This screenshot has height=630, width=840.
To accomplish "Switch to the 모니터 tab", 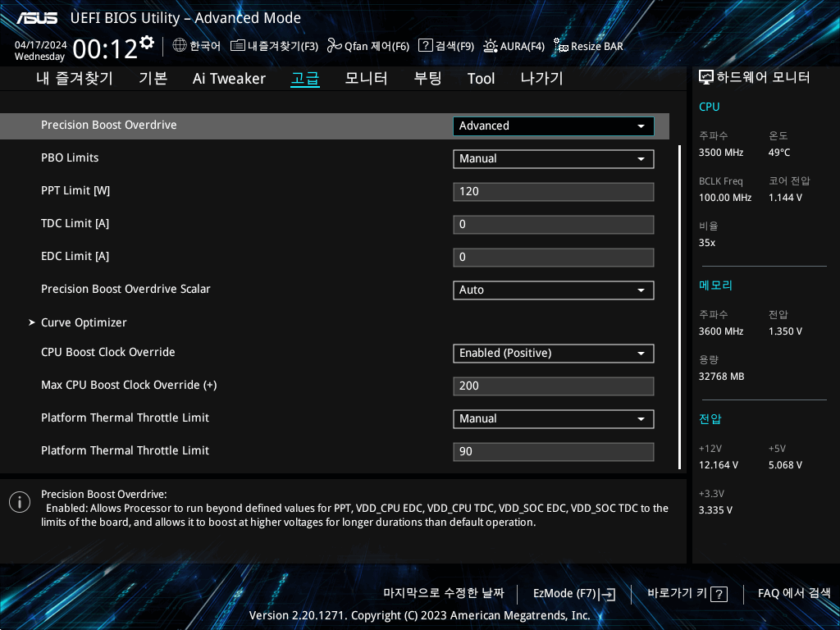I will (x=367, y=79).
